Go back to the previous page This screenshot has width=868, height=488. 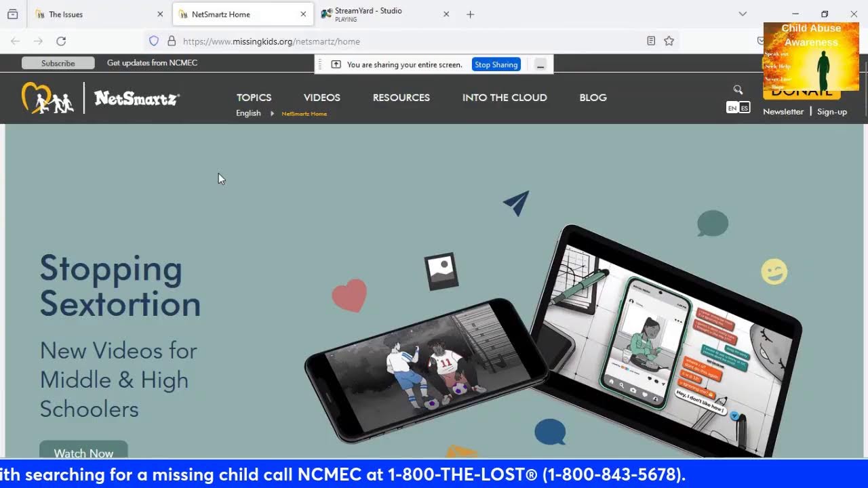pyautogui.click(x=15, y=41)
